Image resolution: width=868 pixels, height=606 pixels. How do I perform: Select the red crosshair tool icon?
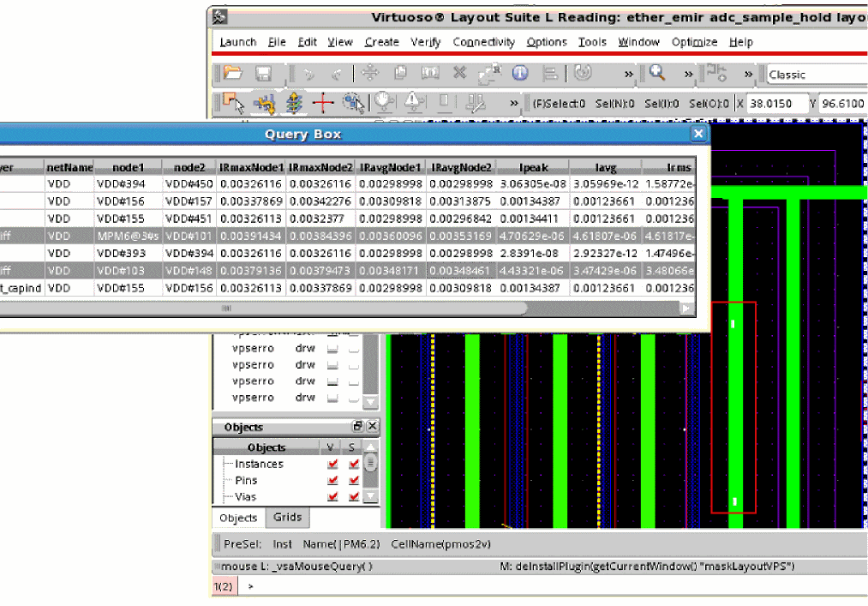pos(323,104)
